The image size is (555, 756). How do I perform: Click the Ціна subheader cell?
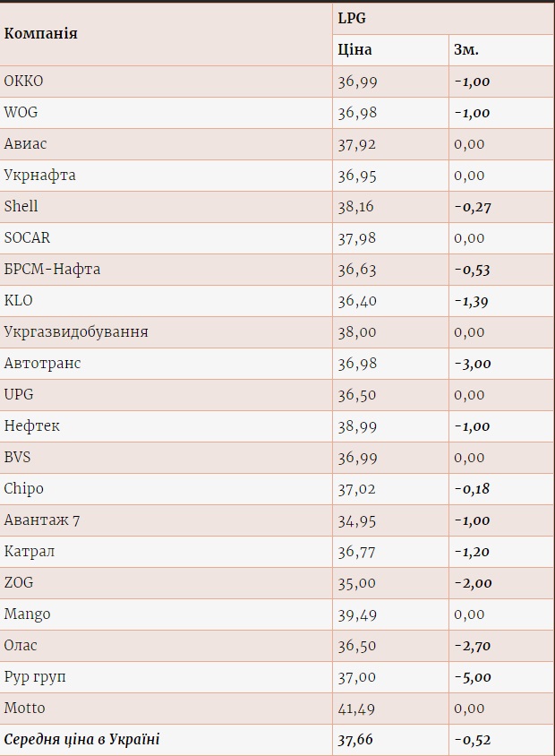[390, 50]
